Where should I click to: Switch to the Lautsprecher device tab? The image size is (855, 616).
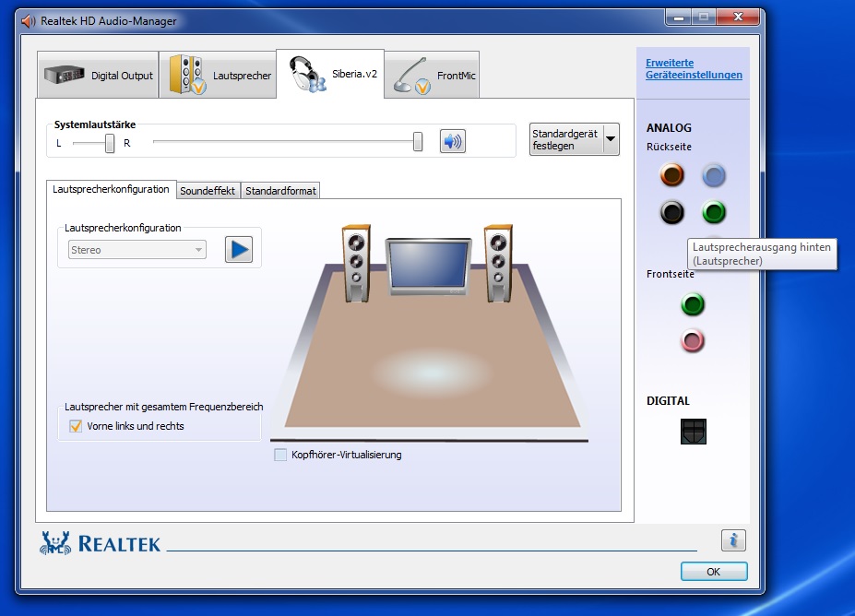coord(218,75)
